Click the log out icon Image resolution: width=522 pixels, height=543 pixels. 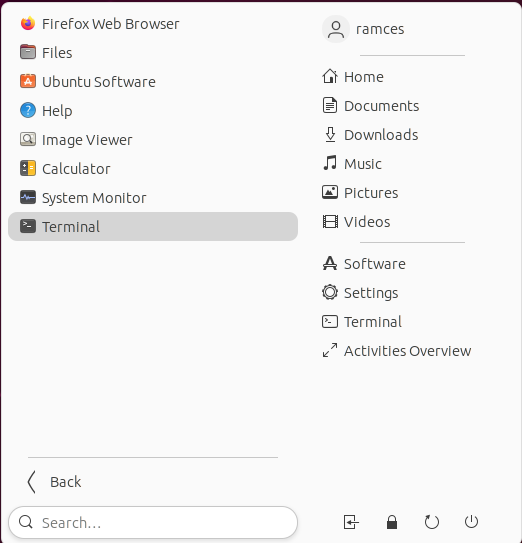[x=351, y=522]
